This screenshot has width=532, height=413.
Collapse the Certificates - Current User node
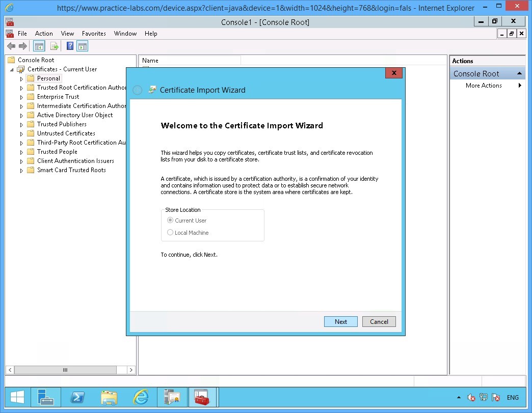(x=12, y=70)
